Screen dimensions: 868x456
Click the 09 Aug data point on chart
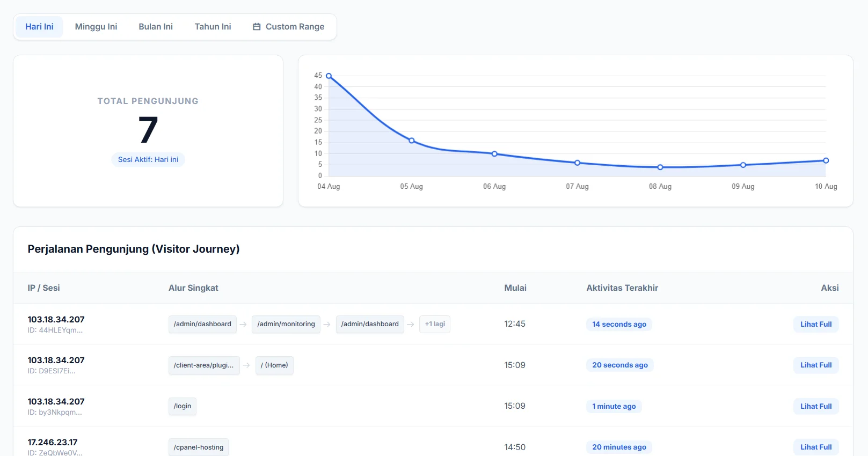point(743,165)
